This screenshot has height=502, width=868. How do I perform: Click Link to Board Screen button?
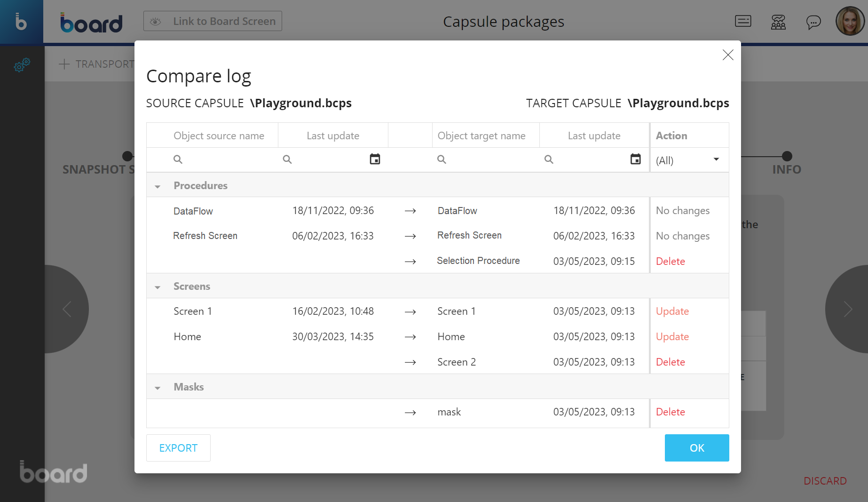[213, 21]
